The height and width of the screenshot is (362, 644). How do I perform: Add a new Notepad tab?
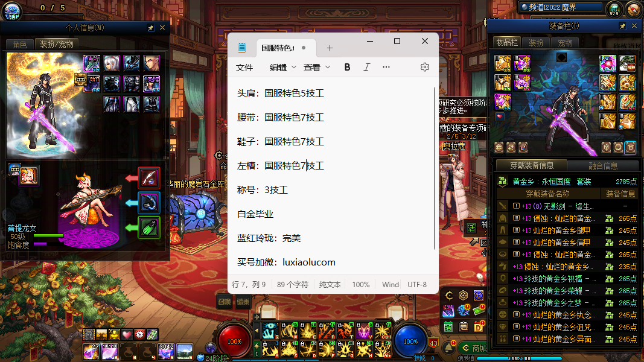(x=330, y=48)
